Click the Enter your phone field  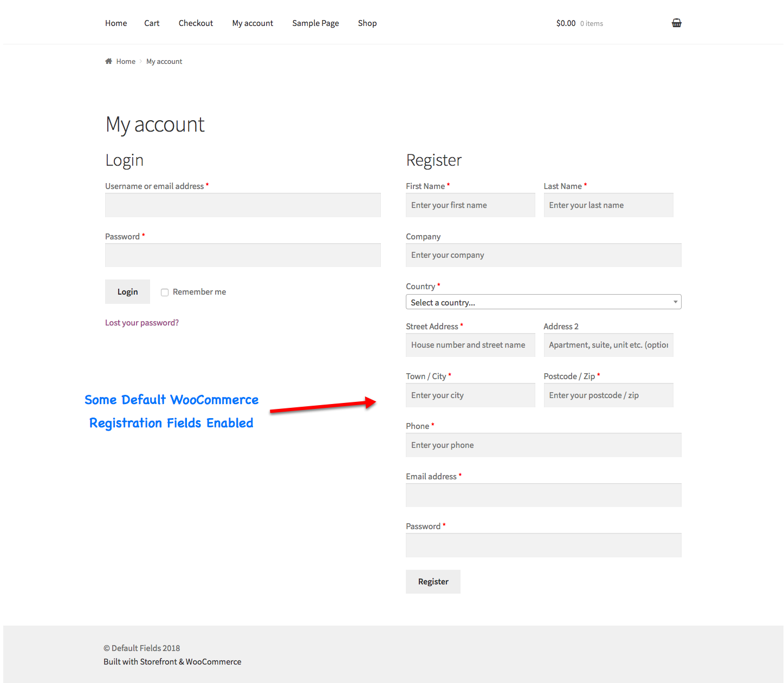click(543, 445)
